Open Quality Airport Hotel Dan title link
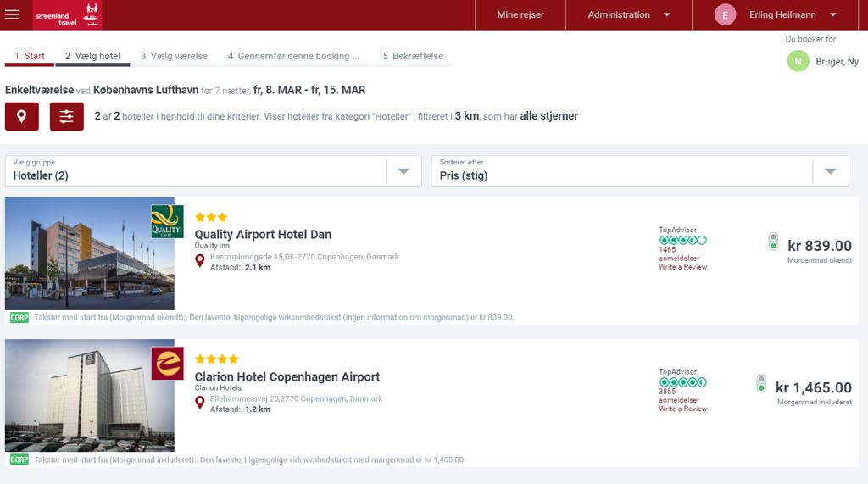 click(263, 234)
